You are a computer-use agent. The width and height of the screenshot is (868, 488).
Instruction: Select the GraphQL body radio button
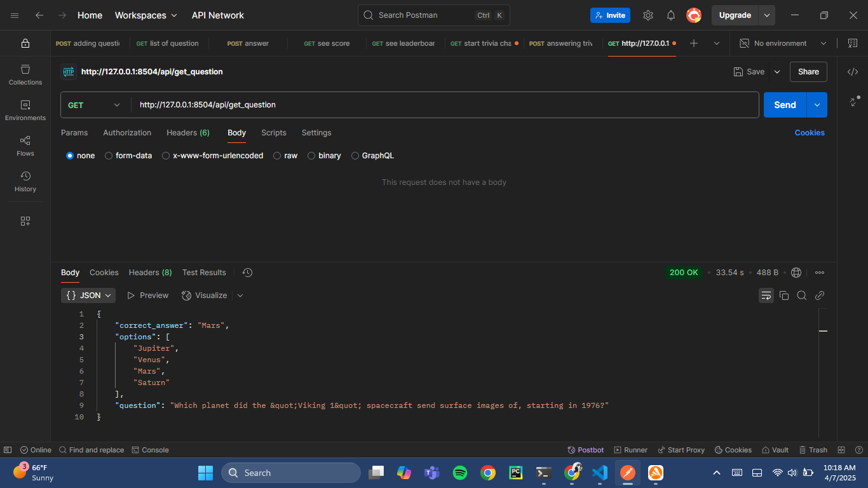click(x=355, y=156)
